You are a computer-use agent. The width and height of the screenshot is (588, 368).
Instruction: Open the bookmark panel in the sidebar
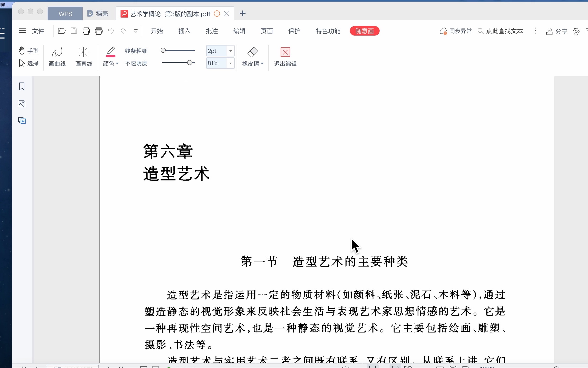pyautogui.click(x=22, y=86)
